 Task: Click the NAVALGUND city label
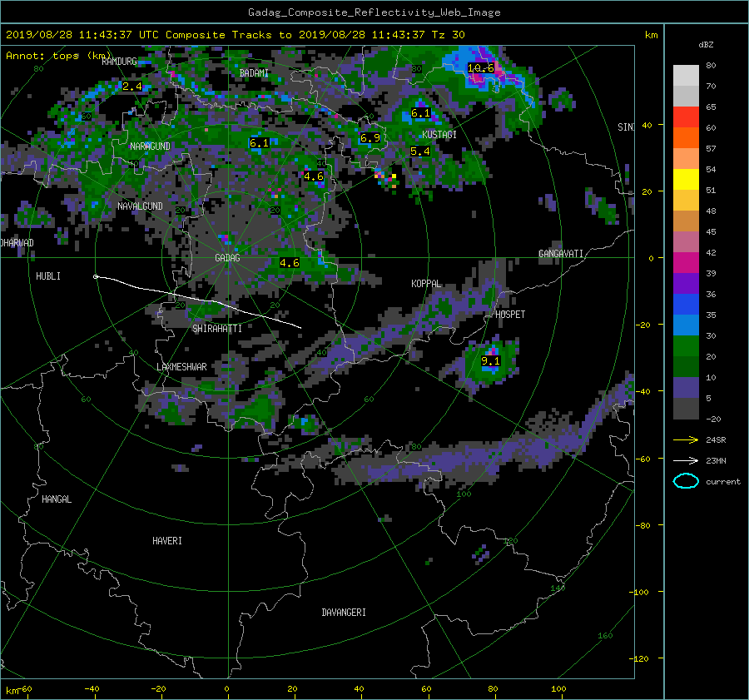[x=140, y=206]
